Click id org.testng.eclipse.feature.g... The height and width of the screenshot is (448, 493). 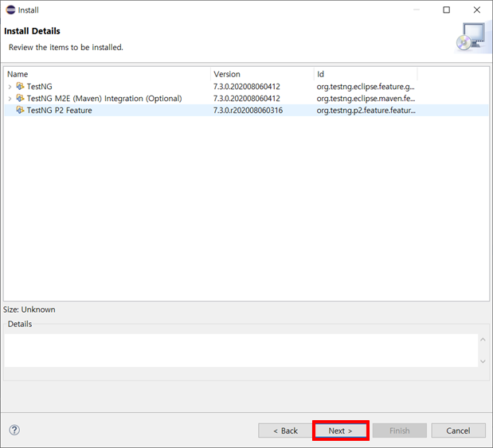(x=366, y=87)
